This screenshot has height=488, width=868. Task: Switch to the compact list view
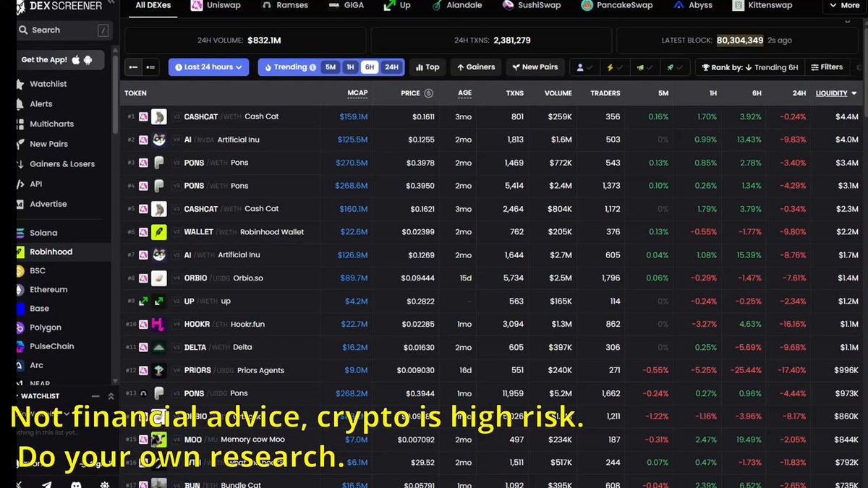click(x=133, y=67)
